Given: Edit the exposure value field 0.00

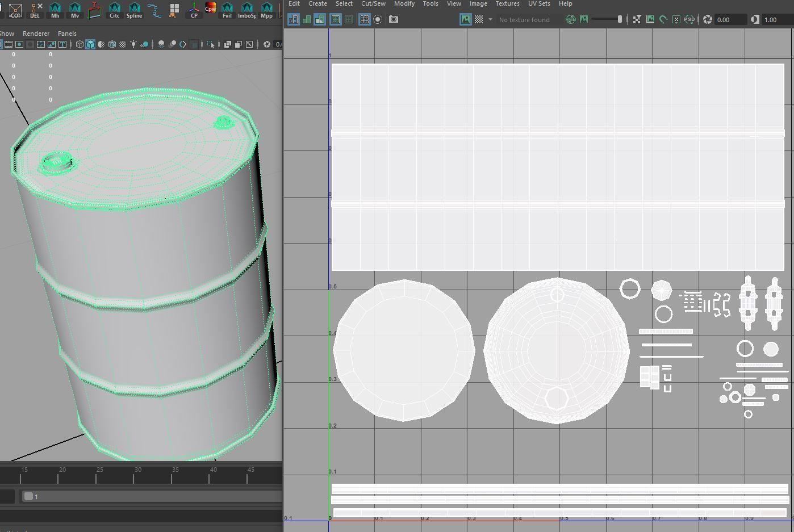Looking at the screenshot, I should click(731, 20).
